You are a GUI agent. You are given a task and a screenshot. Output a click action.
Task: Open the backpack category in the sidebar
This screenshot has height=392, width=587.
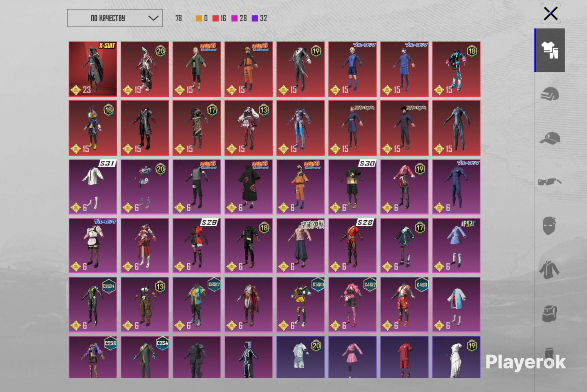pos(549,314)
